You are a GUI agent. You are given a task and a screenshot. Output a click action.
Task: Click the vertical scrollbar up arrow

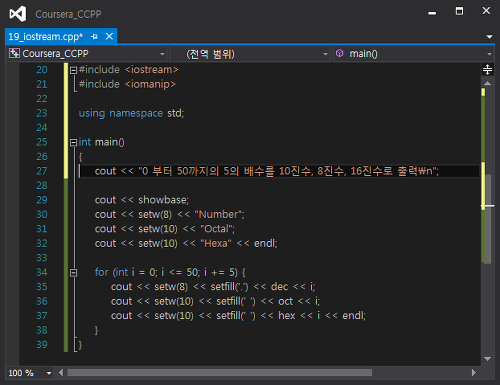point(487,83)
